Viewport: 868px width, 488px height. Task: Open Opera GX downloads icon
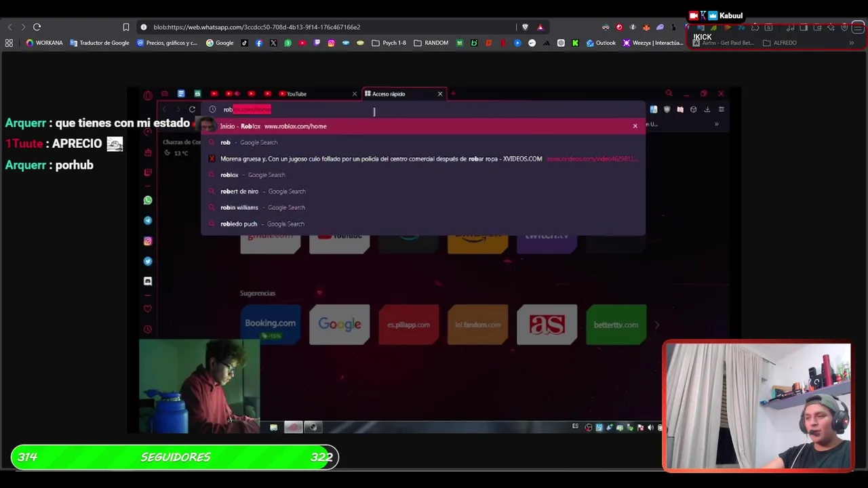(707, 109)
